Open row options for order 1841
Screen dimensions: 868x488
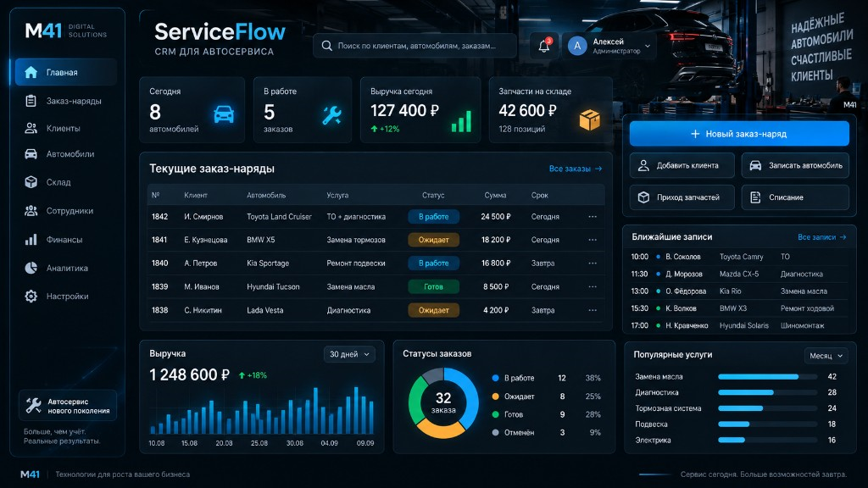point(593,240)
